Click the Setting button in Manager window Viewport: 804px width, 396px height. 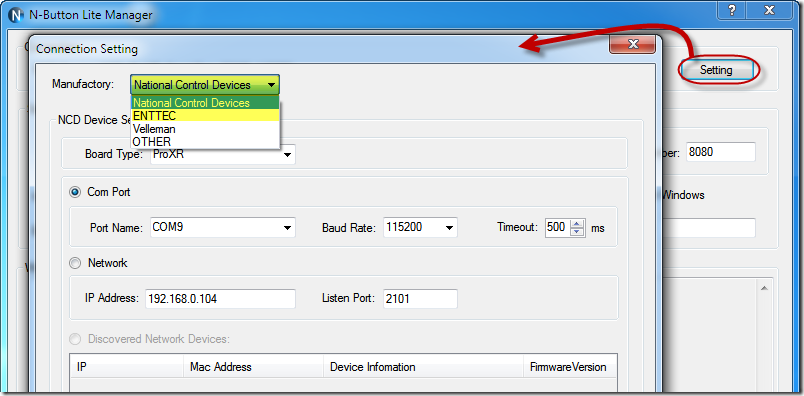tap(716, 70)
